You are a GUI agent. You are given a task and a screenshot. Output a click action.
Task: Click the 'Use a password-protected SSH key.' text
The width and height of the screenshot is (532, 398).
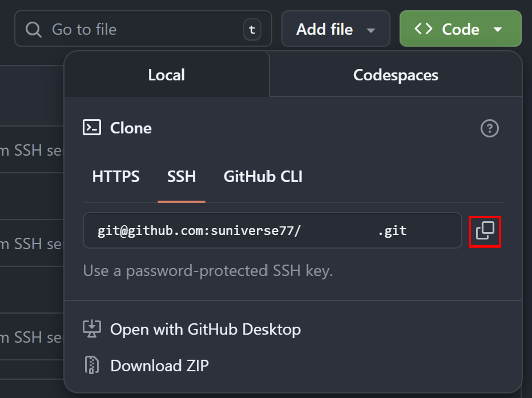point(208,271)
